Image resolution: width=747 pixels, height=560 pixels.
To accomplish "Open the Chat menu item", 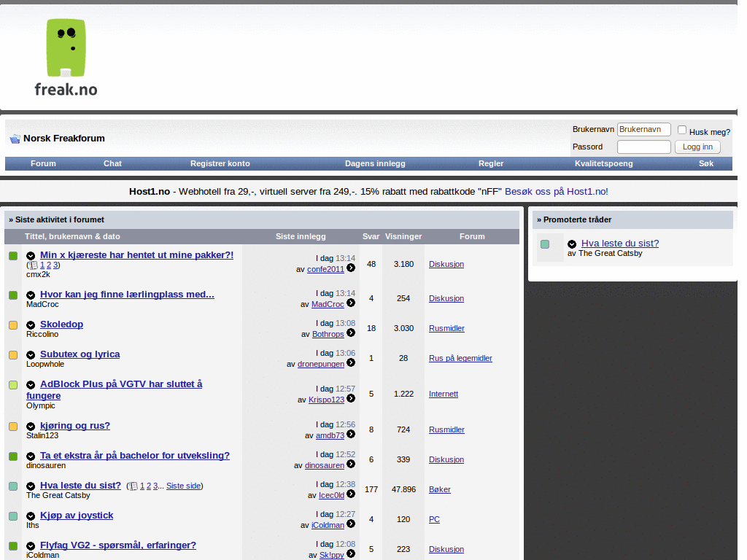I will pos(112,163).
